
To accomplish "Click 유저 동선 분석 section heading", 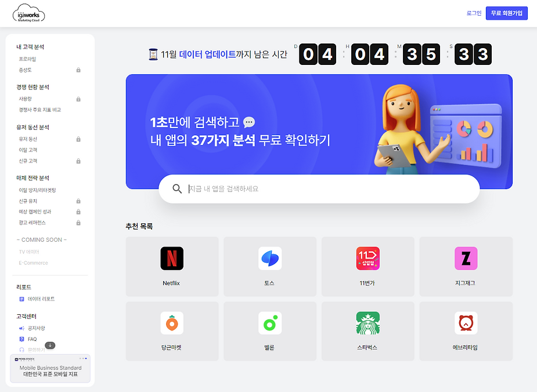I will (33, 127).
